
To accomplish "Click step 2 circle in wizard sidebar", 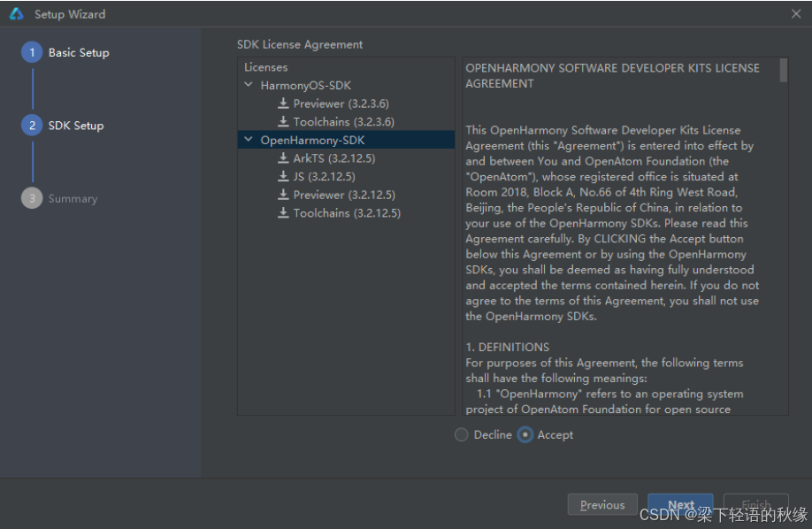I will 32,126.
